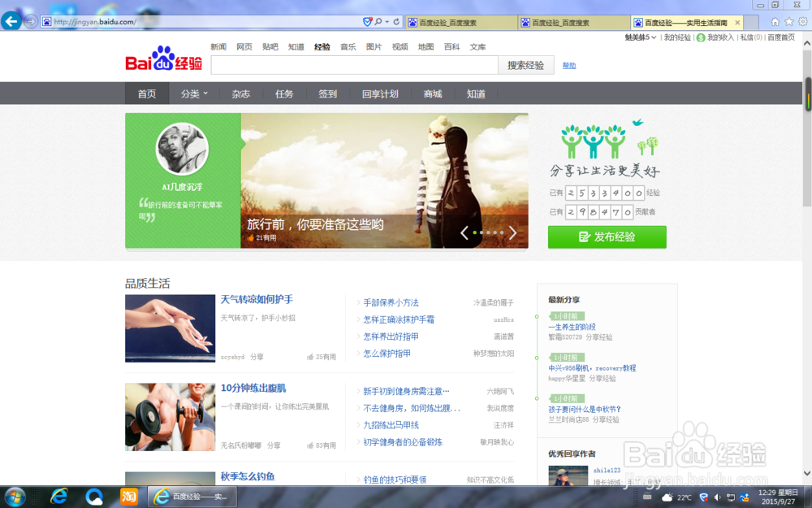Open article 秋季怎么钓鱼
This screenshot has width=812, height=508.
point(248,475)
